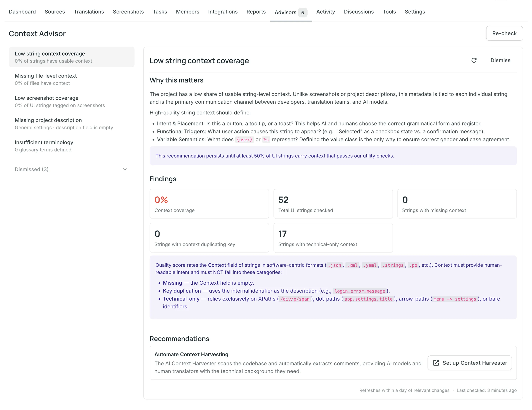
Task: Click the Re-check button
Action: click(504, 33)
